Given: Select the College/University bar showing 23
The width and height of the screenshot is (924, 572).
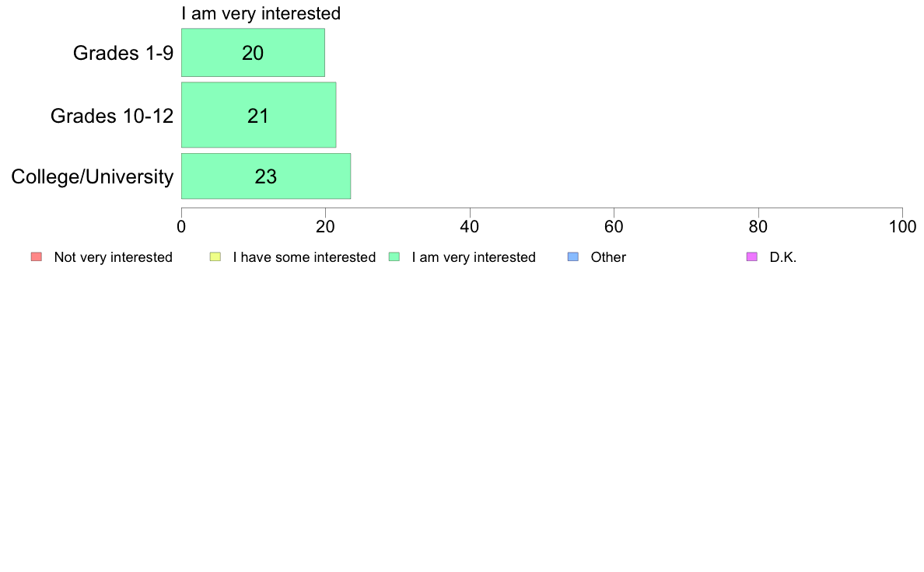Looking at the screenshot, I should coord(266,176).
